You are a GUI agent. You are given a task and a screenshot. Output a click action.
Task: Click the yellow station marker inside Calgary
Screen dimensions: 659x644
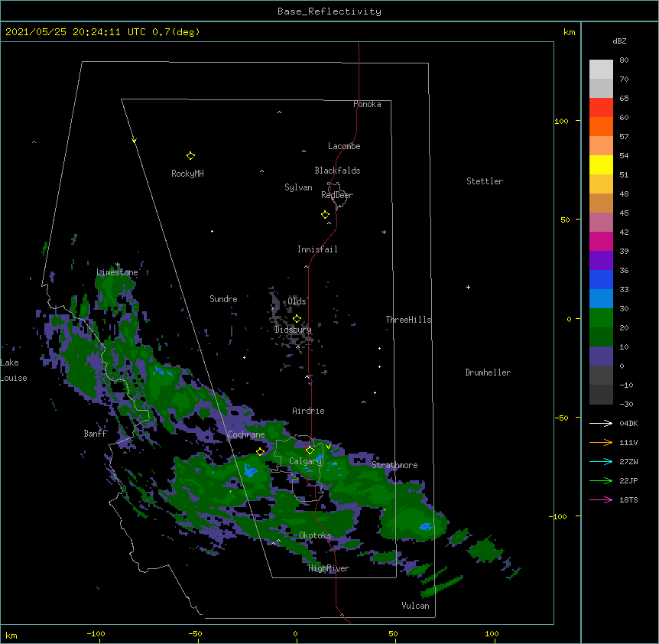coord(310,450)
